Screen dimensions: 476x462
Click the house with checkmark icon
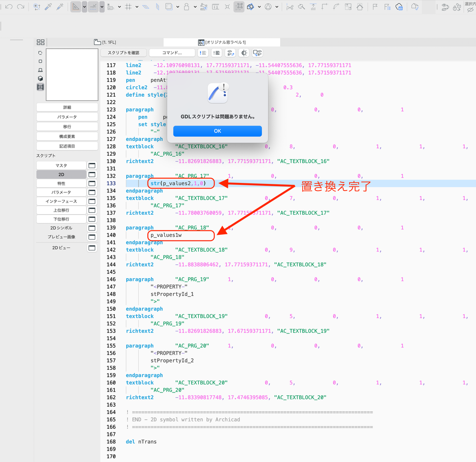pos(415,7)
